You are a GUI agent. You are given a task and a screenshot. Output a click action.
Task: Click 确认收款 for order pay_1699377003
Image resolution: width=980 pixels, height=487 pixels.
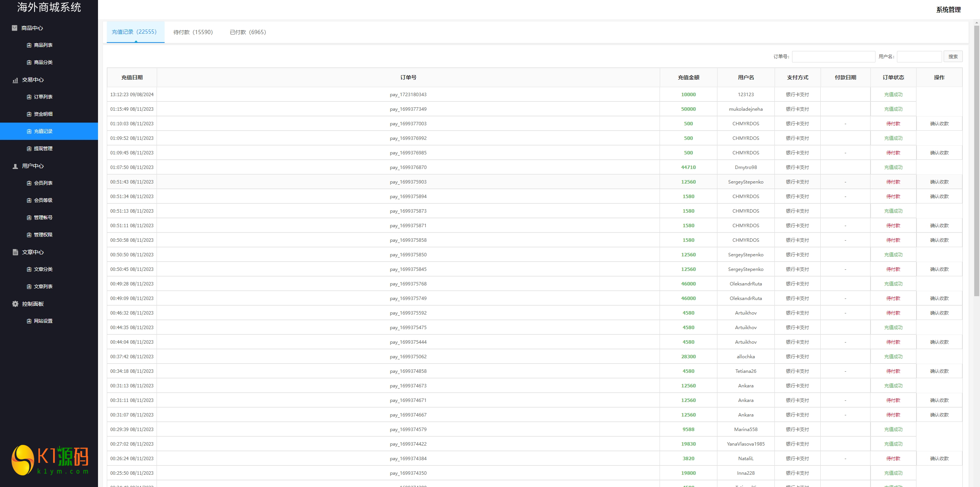click(939, 124)
